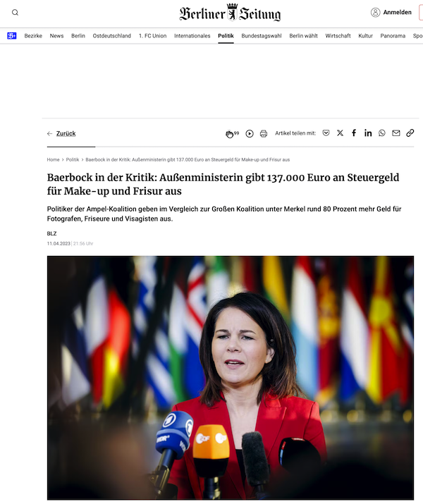Image resolution: width=423 pixels, height=504 pixels.
Task: Copy the article link
Action: [x=410, y=133]
